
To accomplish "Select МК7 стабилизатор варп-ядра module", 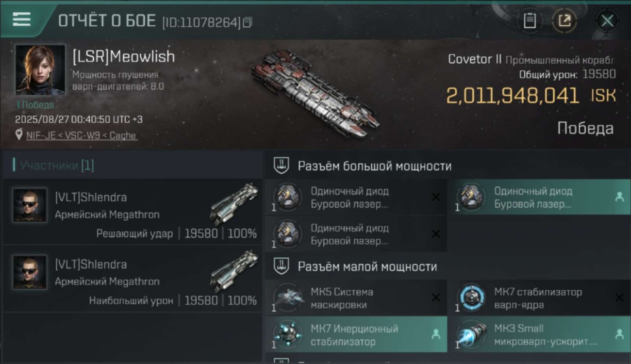I will point(539,298).
